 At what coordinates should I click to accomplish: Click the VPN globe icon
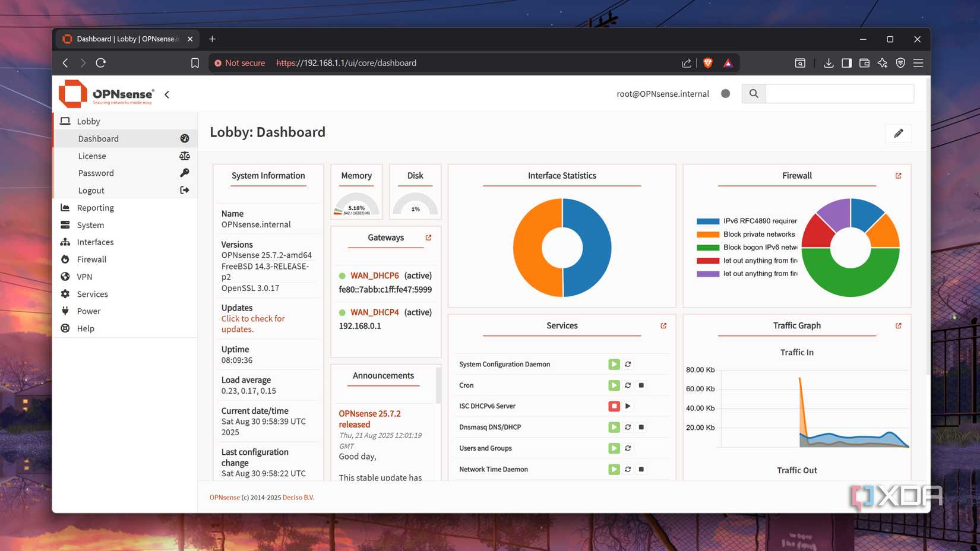(x=65, y=276)
